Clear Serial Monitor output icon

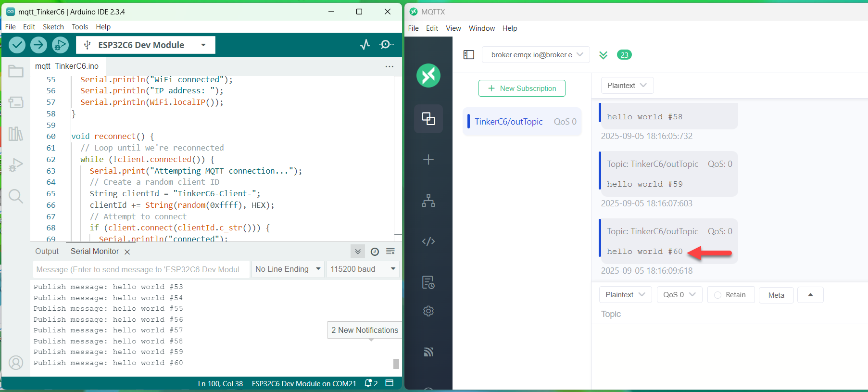(390, 252)
